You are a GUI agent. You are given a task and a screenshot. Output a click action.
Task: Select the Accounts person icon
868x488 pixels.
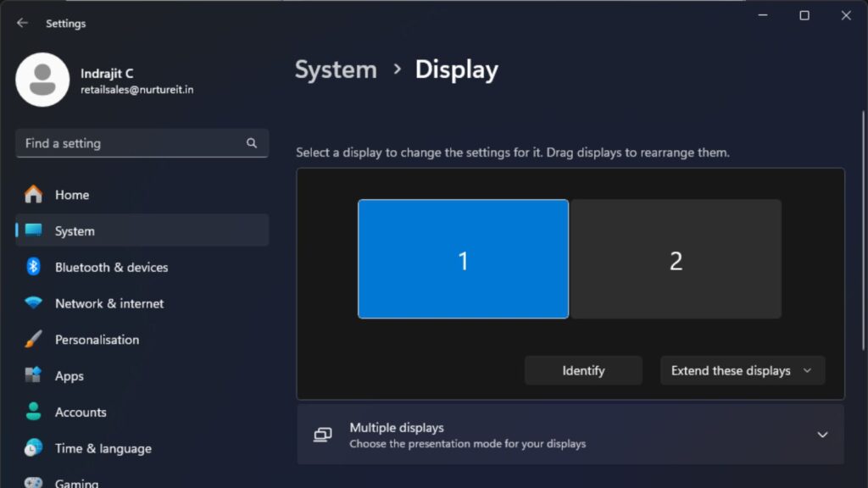pos(34,413)
